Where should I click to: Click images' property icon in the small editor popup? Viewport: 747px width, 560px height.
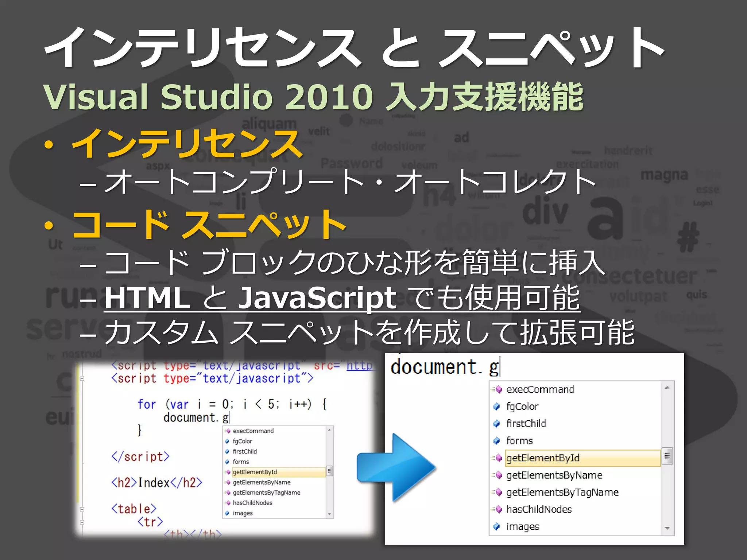point(227,513)
